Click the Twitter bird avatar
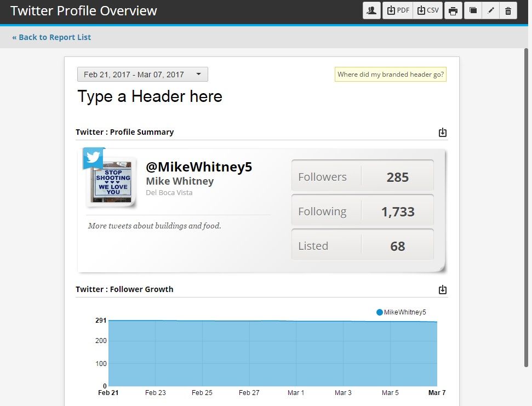Image resolution: width=532 pixels, height=406 pixels. click(93, 158)
